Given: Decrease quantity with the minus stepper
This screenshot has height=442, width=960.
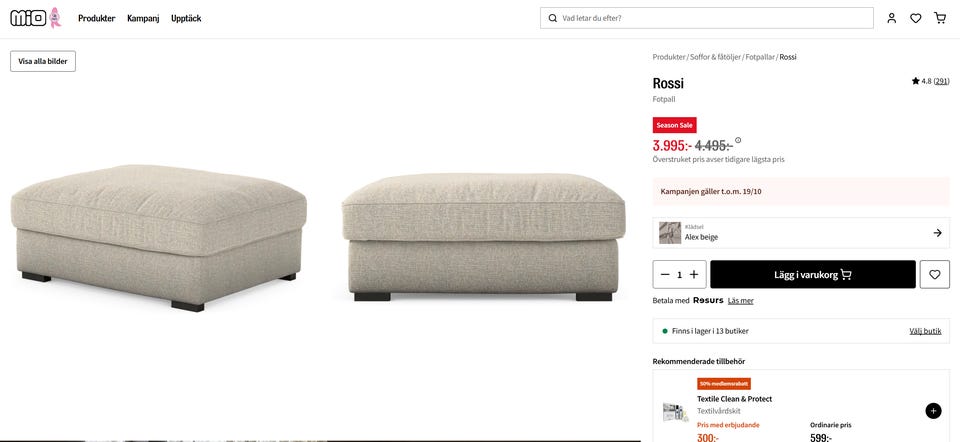Looking at the screenshot, I should pos(665,275).
